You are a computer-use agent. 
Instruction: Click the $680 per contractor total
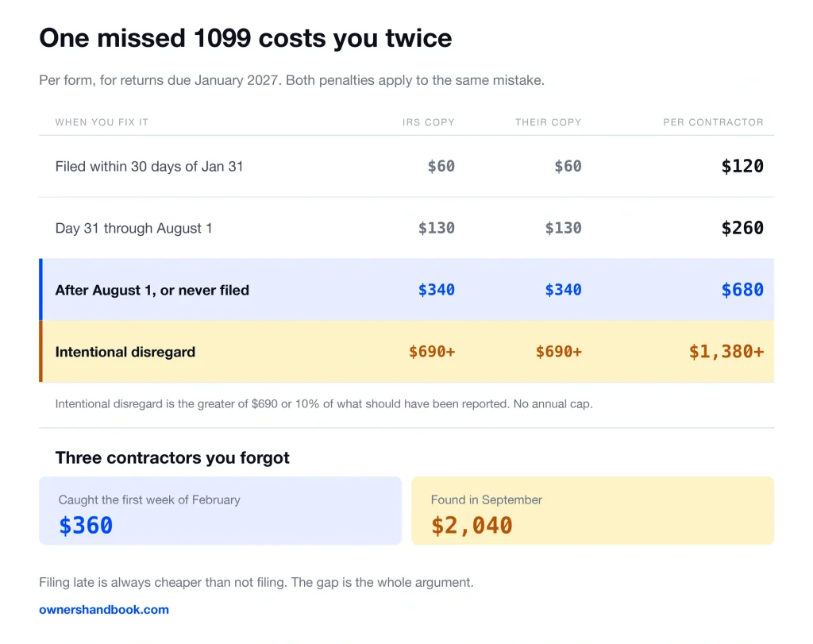tap(742, 290)
